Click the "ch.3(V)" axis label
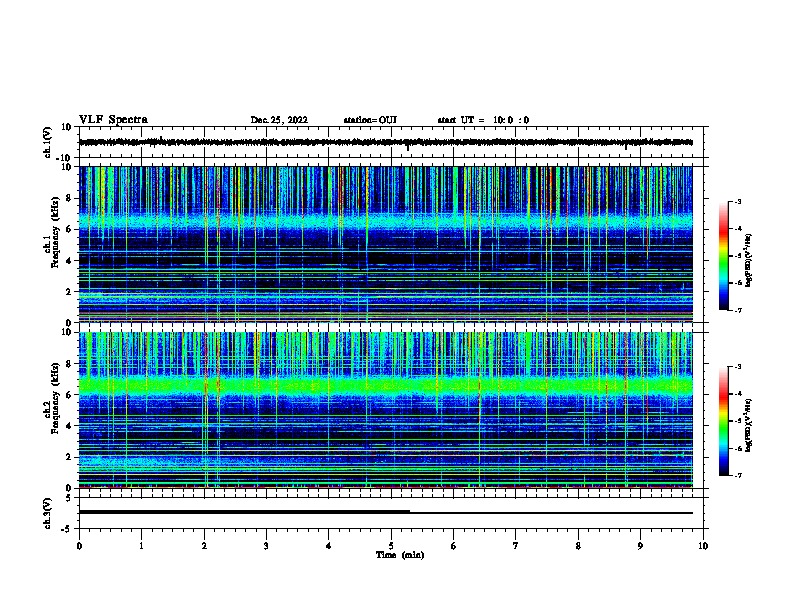Screen dimensions: 792x612 click(x=48, y=513)
